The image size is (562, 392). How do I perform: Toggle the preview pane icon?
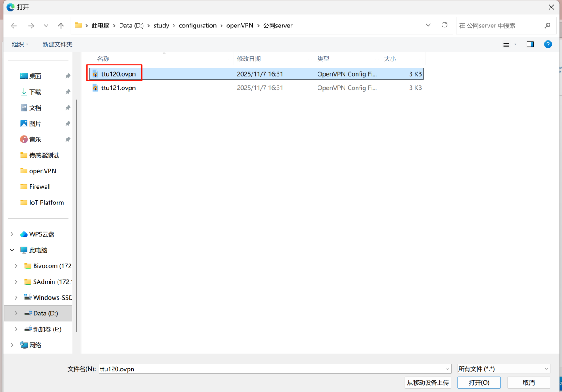pyautogui.click(x=530, y=44)
